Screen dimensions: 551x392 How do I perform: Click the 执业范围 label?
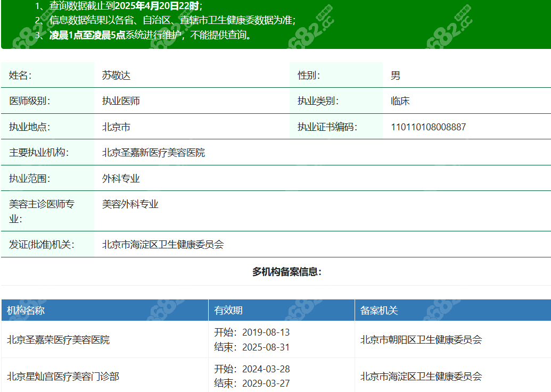(29, 179)
